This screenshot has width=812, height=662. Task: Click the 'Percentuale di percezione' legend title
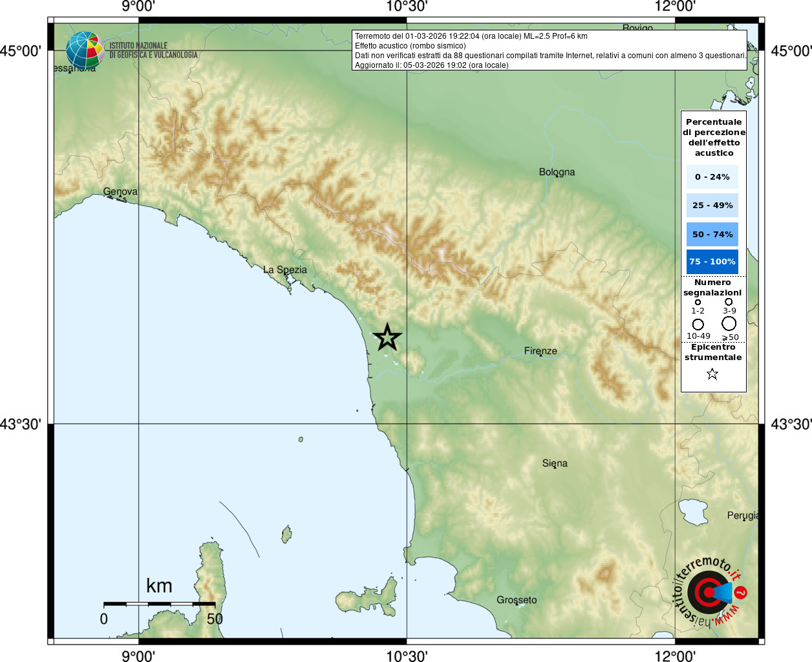(714, 137)
